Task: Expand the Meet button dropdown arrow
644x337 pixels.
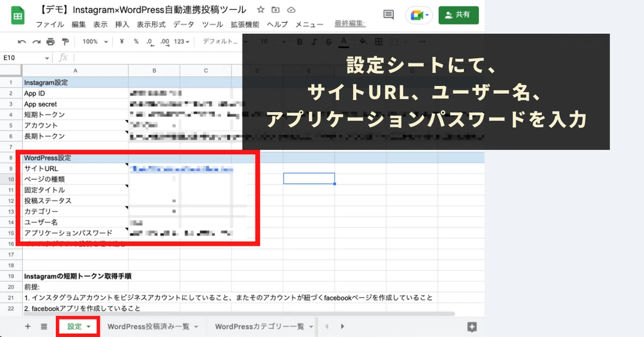Action: [x=427, y=16]
